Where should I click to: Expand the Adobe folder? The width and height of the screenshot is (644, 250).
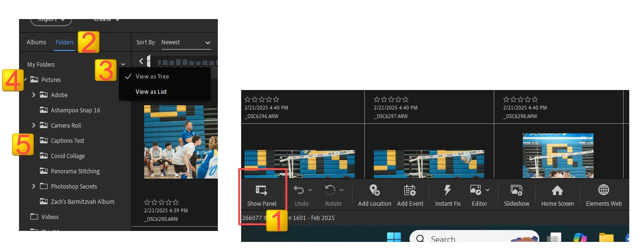[34, 95]
